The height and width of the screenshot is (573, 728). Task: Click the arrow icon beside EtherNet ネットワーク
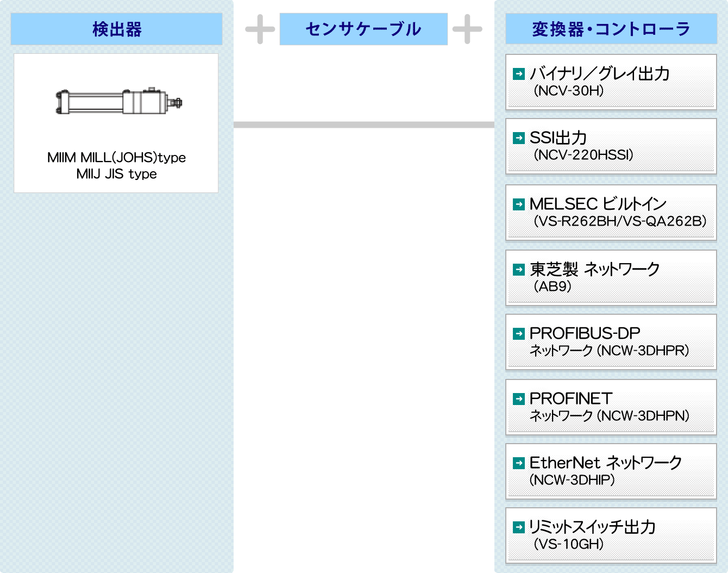point(519,463)
